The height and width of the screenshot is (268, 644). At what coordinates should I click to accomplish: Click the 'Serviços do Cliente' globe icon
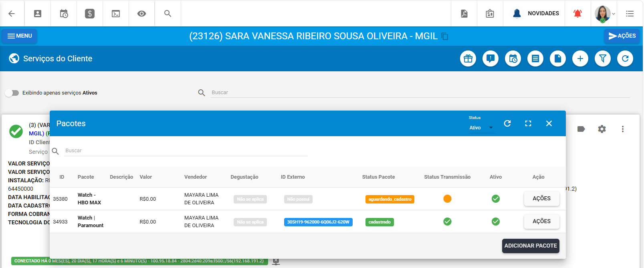point(14,58)
